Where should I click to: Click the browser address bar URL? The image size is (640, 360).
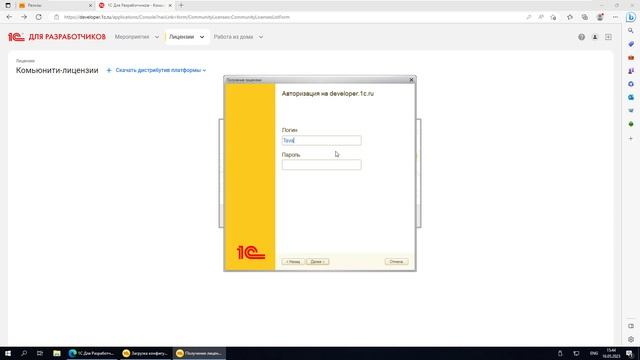177,17
